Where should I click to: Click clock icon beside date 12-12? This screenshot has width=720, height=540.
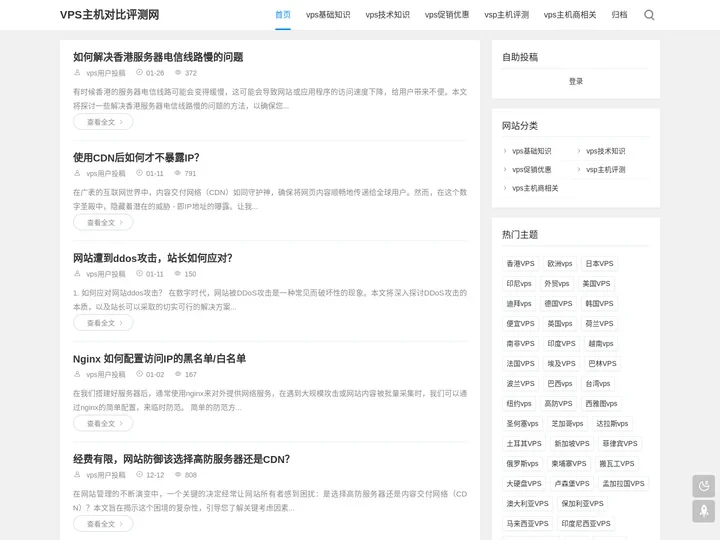(x=140, y=475)
